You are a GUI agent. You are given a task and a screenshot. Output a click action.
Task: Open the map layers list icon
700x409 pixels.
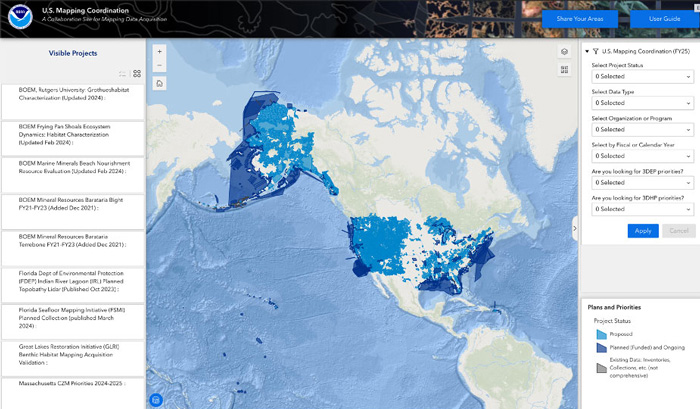(x=564, y=52)
